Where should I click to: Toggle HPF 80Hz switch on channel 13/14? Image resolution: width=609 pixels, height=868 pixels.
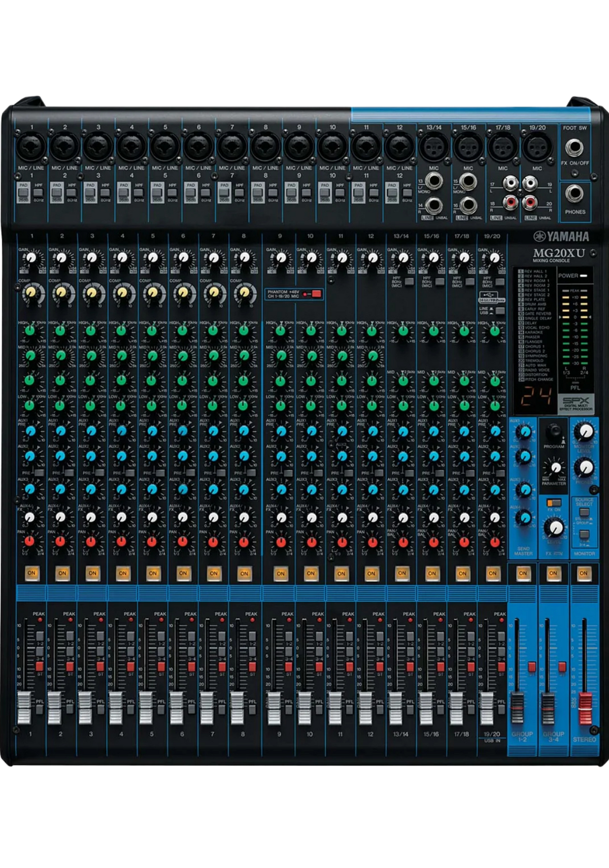pos(409,281)
